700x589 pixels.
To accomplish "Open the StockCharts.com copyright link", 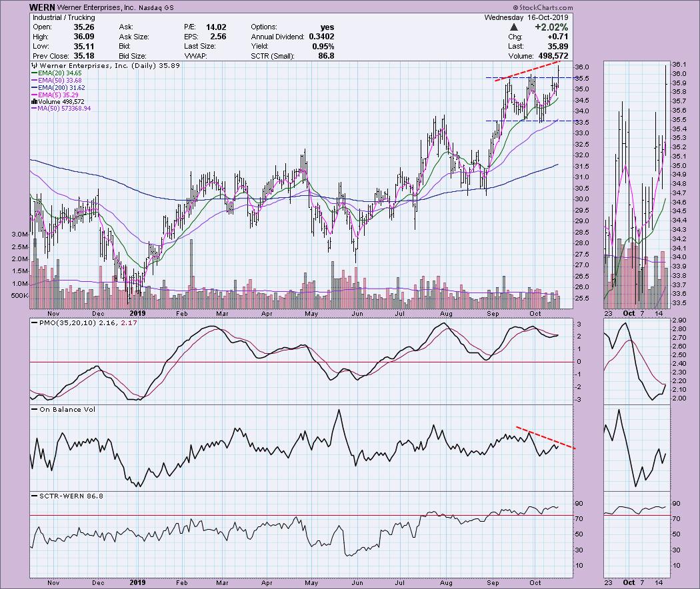I will (543, 7).
